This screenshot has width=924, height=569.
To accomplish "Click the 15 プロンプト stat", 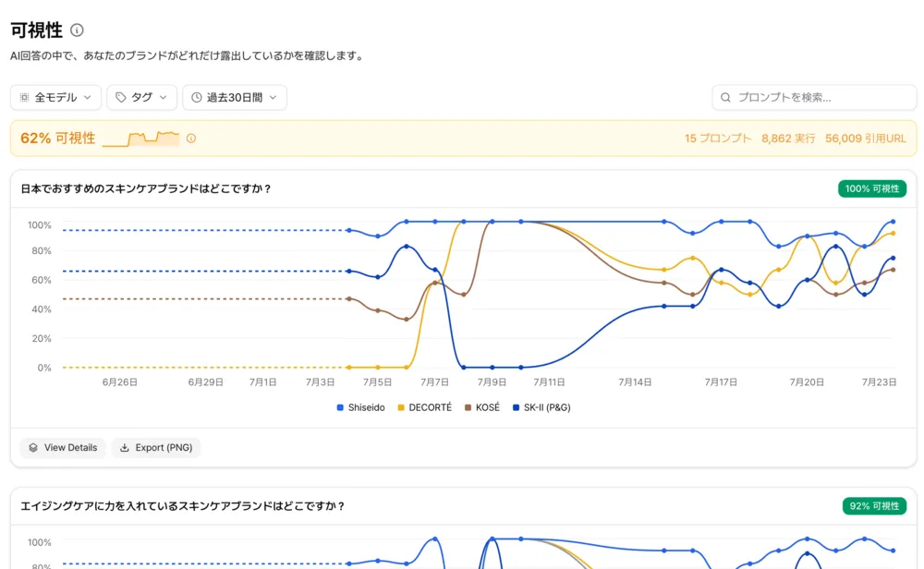I will point(718,139).
